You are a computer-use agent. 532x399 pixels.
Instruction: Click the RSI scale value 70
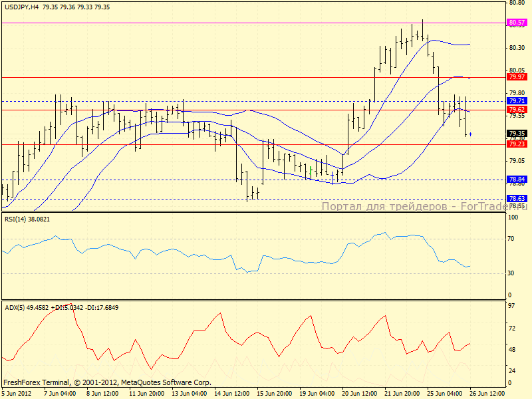(511, 239)
